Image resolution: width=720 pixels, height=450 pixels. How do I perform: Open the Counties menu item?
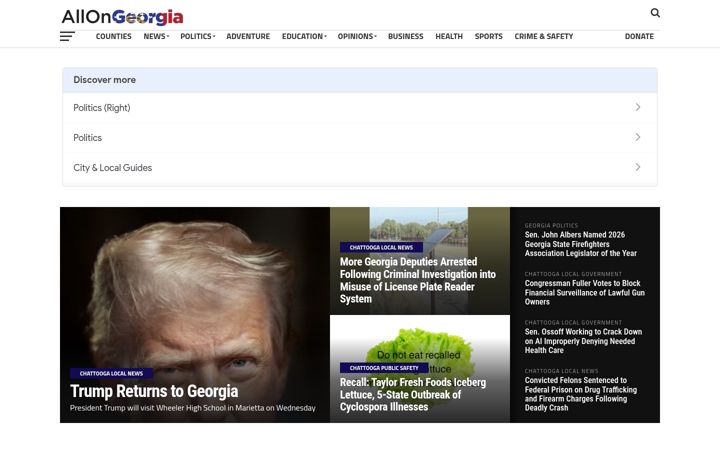pyautogui.click(x=113, y=36)
